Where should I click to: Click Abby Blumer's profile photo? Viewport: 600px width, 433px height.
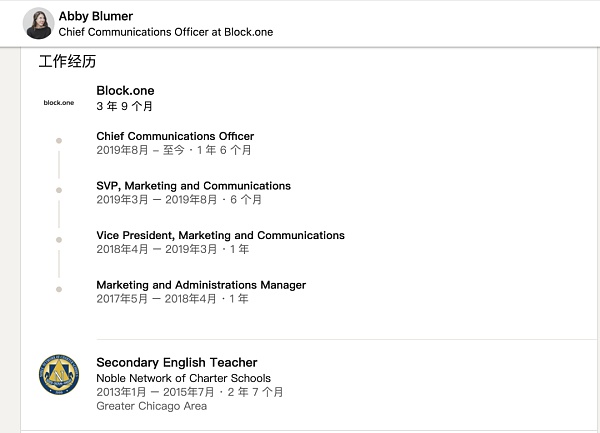tap(37, 23)
